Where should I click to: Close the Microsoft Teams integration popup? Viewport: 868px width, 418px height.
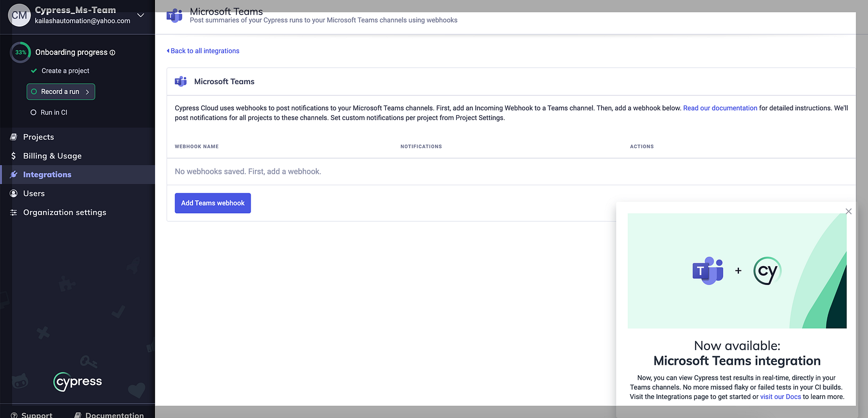click(x=848, y=211)
